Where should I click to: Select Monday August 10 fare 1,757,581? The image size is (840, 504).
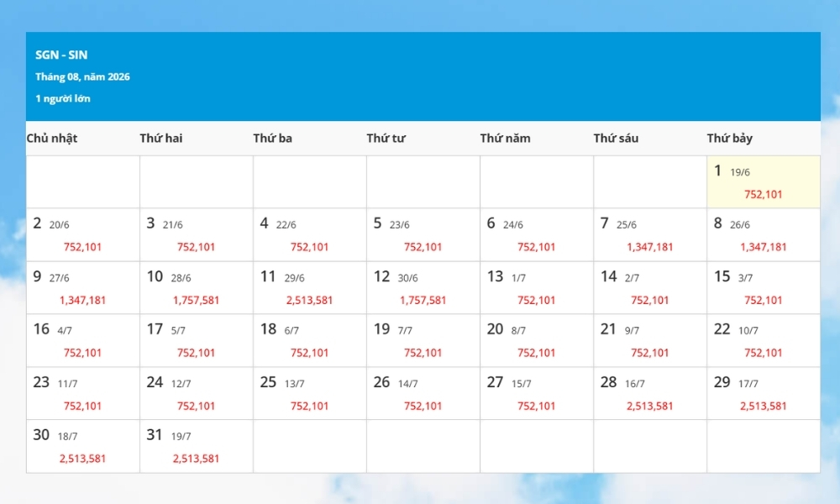click(x=196, y=287)
